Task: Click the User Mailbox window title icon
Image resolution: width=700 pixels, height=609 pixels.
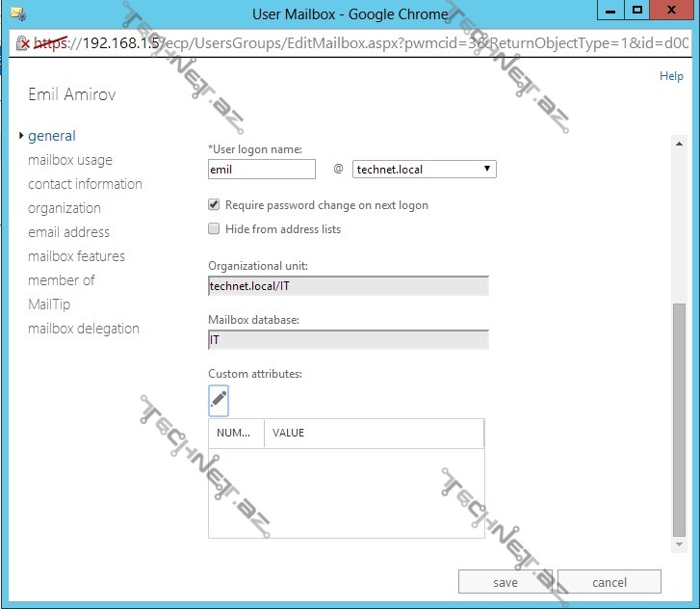Action: [16, 13]
